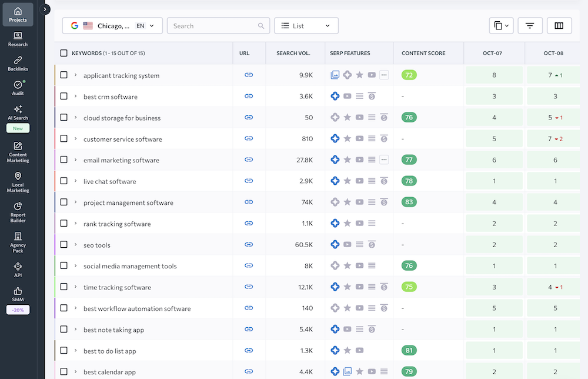Click the best note taking app keyword
Viewport: 588px width, 379px height.
click(x=113, y=330)
